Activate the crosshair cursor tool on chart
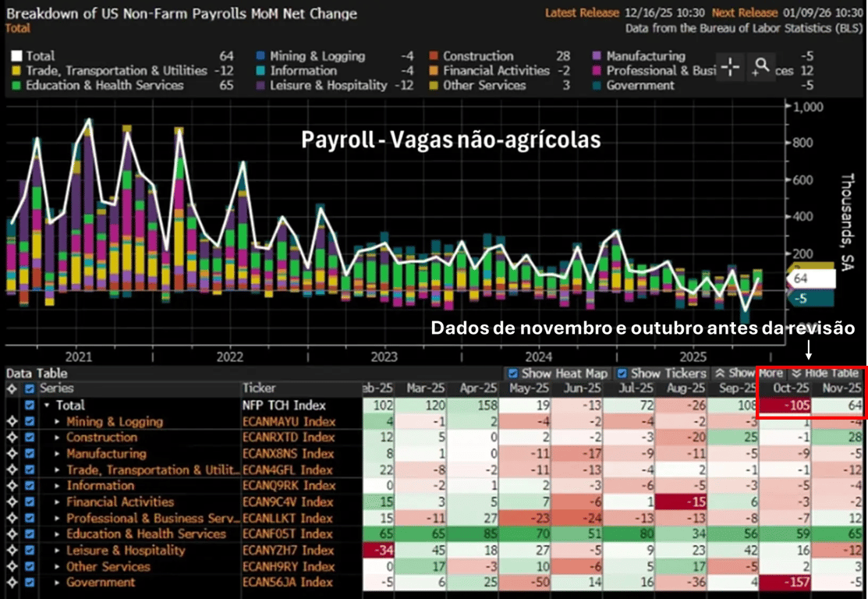 click(731, 68)
